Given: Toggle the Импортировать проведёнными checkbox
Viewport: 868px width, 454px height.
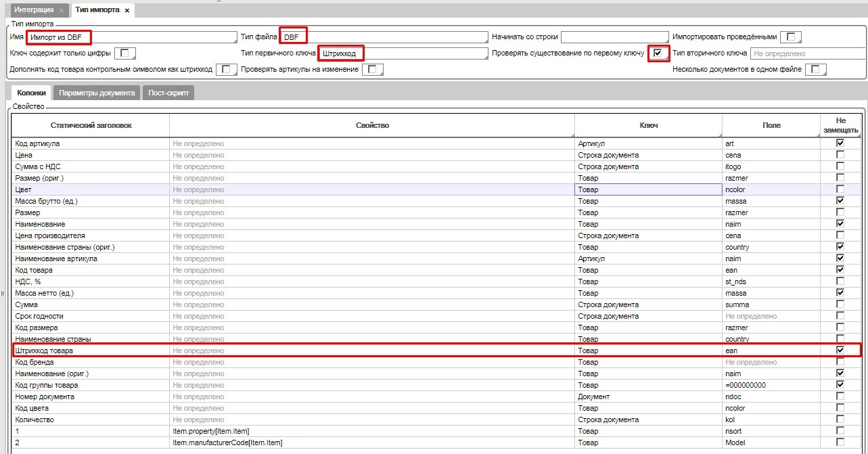Looking at the screenshot, I should [x=791, y=37].
